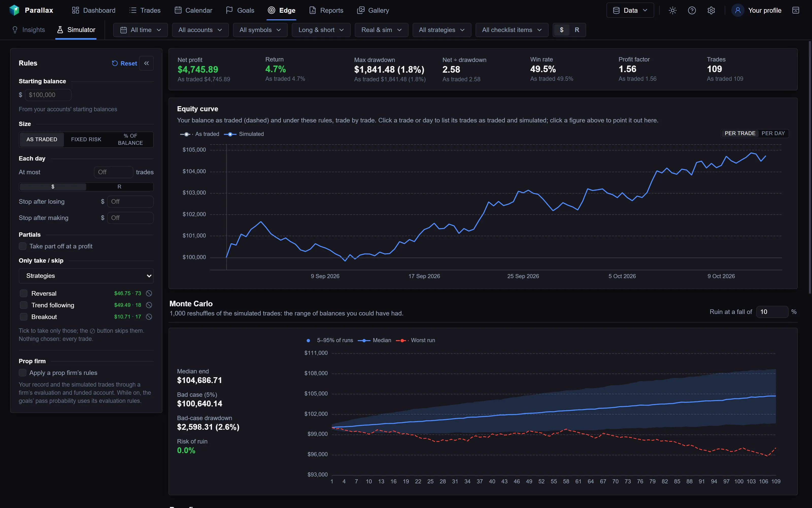Click the Ruin at a fall of input
812x508 pixels.
coord(772,312)
